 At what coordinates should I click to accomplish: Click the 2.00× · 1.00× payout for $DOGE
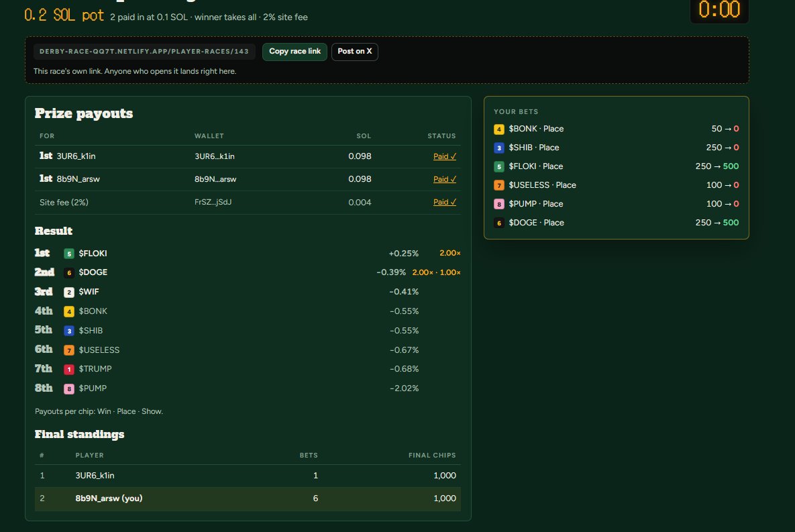tap(436, 272)
